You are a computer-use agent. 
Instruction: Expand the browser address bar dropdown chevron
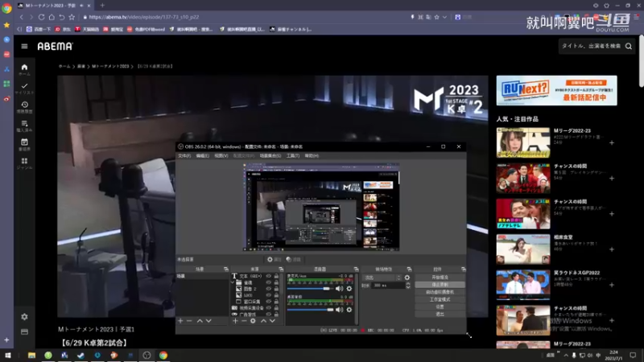tap(444, 17)
